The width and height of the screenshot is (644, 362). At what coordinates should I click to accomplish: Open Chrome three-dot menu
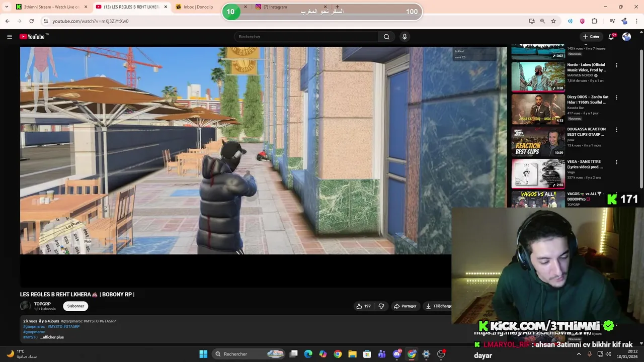pos(635,21)
